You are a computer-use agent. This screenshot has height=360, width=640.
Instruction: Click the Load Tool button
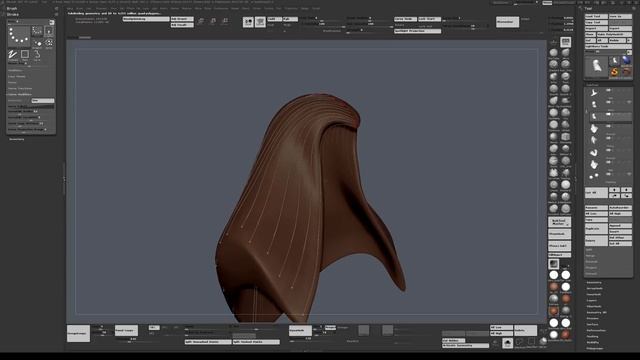click(x=596, y=16)
